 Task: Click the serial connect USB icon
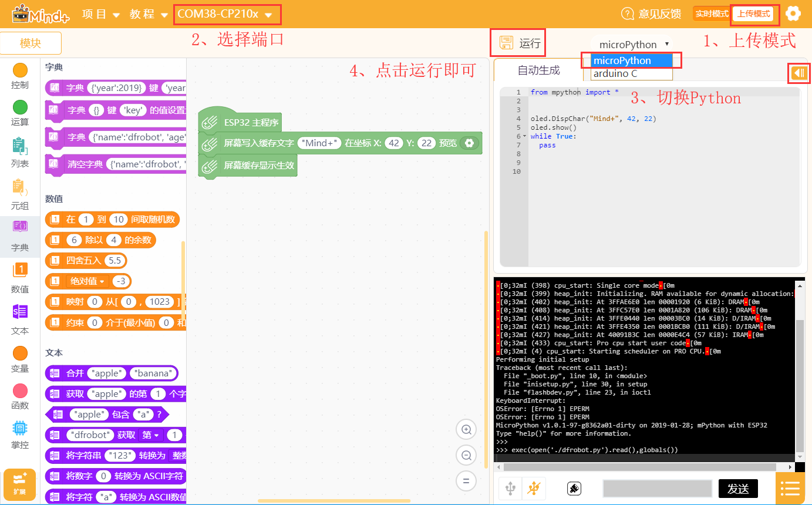[510, 488]
